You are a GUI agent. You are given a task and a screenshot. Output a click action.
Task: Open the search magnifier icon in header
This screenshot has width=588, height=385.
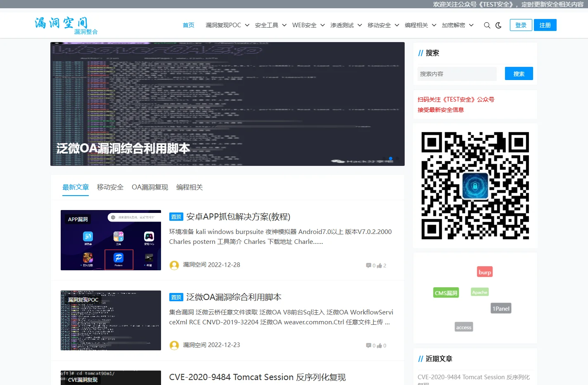point(487,25)
